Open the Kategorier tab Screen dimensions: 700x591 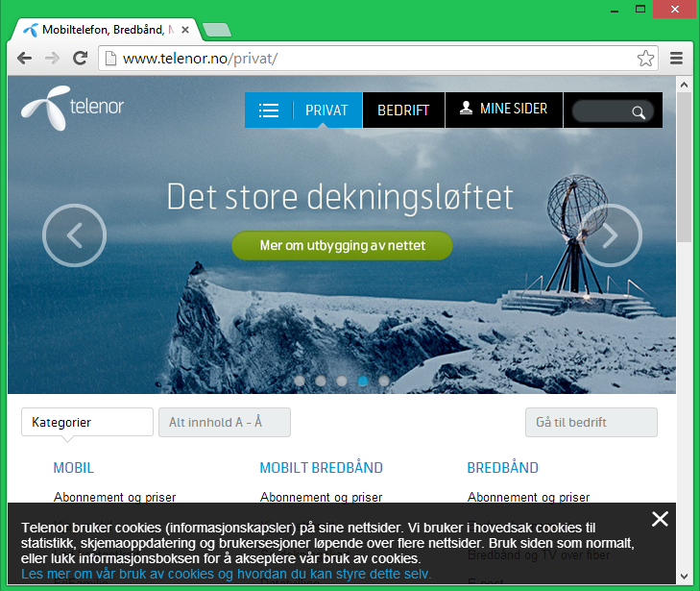point(87,422)
